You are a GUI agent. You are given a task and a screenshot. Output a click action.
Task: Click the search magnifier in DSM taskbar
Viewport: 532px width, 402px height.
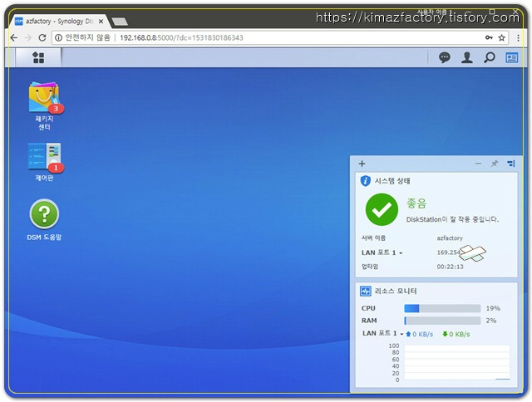[x=489, y=57]
